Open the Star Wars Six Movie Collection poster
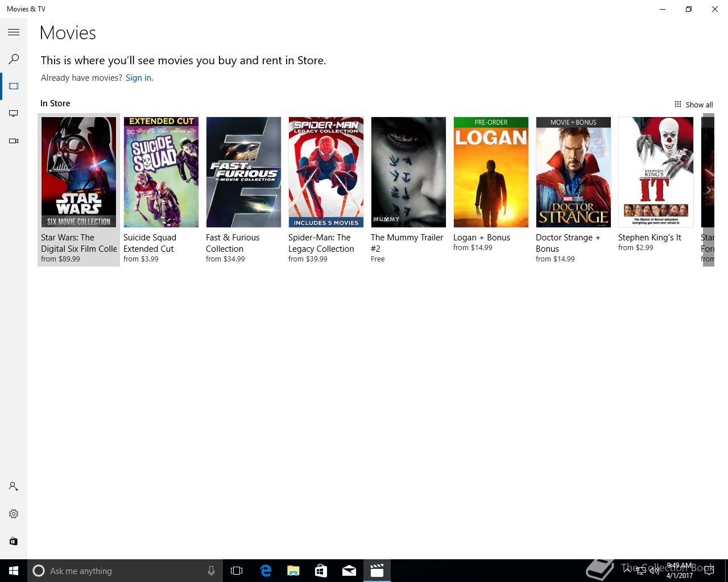Viewport: 728px width, 582px height. [78, 172]
